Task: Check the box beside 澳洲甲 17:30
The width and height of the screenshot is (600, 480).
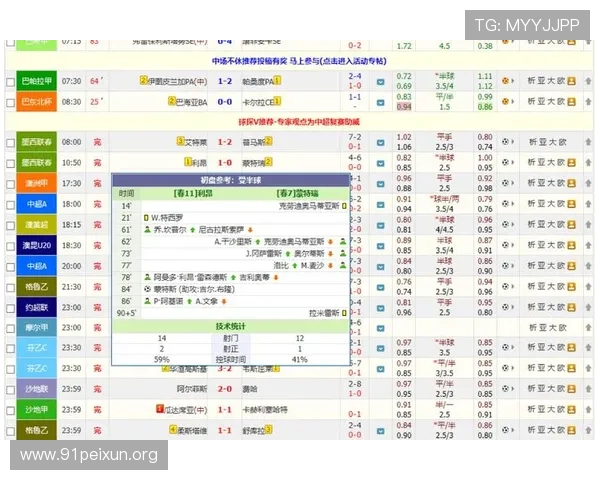Action: [11, 184]
